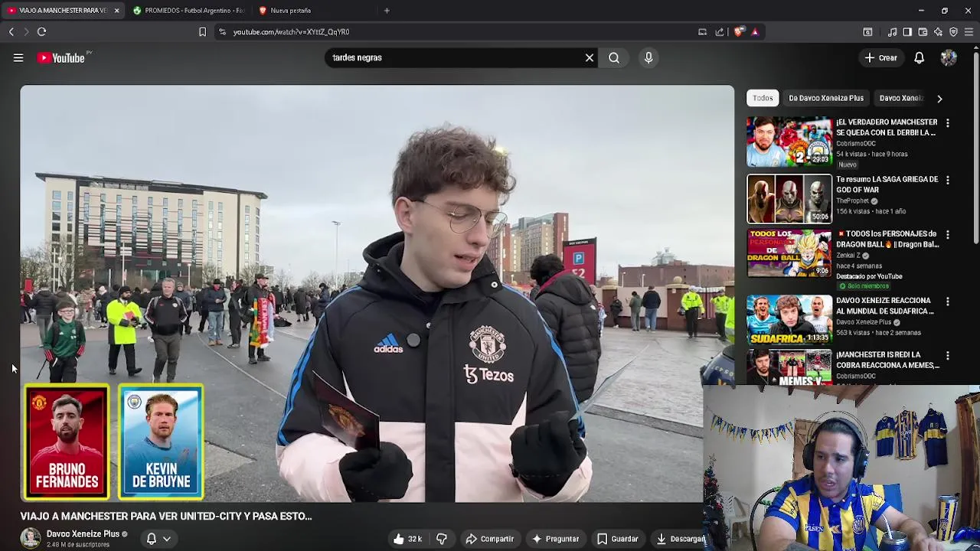Open options for the God of War video
980x551 pixels.
[948, 181]
